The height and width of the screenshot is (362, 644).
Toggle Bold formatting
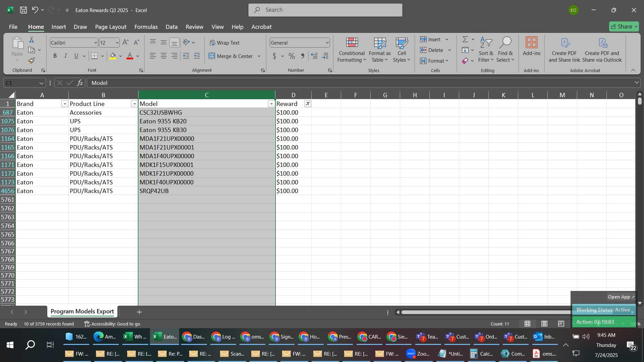point(55,56)
